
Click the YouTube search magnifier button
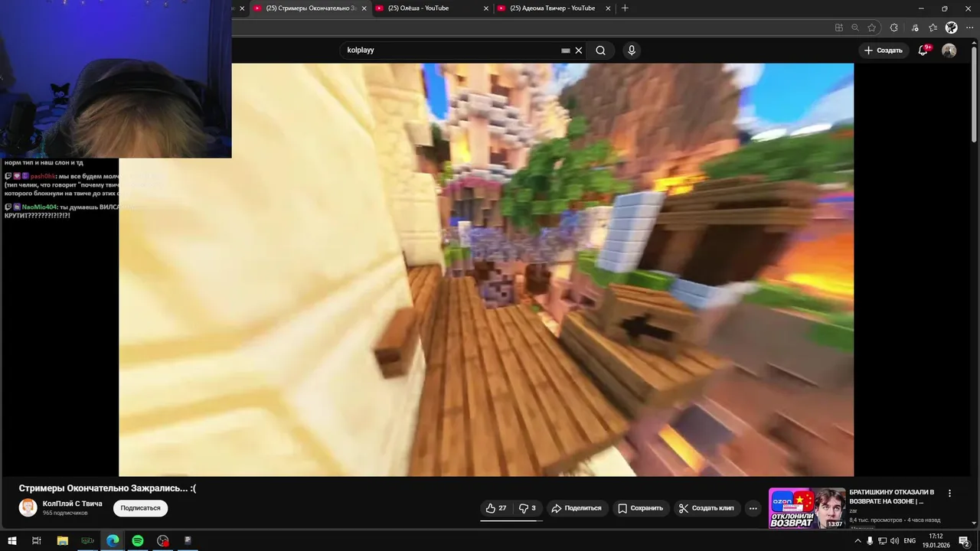[601, 51]
